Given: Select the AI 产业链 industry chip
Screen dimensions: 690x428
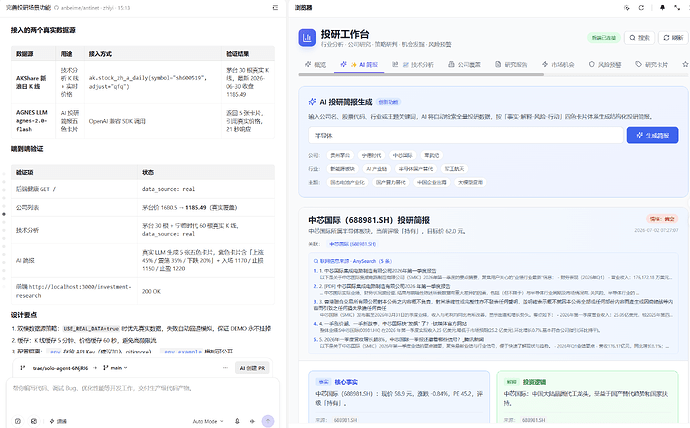Looking at the screenshot, I should click(x=377, y=169).
